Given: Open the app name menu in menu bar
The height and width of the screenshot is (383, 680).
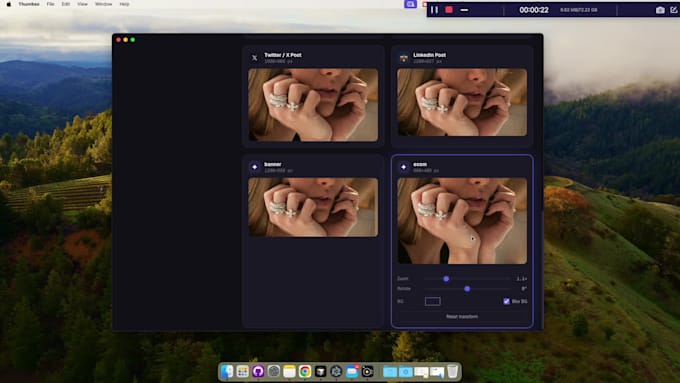Looking at the screenshot, I should (x=29, y=4).
